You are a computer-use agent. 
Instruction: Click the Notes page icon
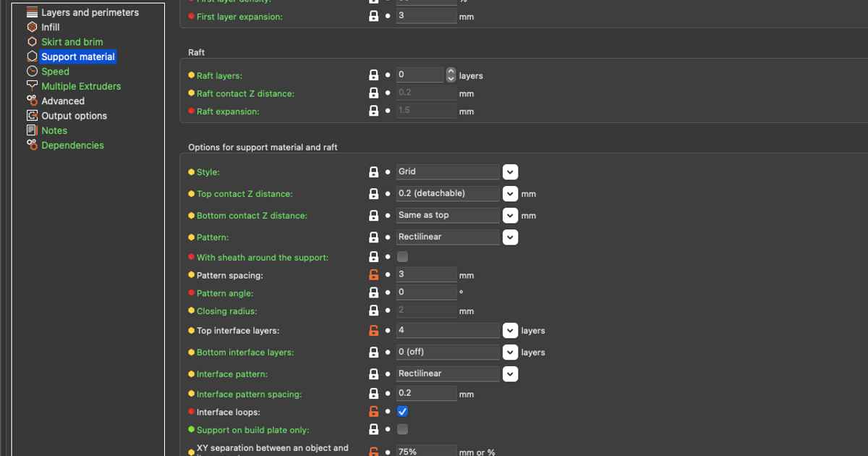[x=32, y=130]
